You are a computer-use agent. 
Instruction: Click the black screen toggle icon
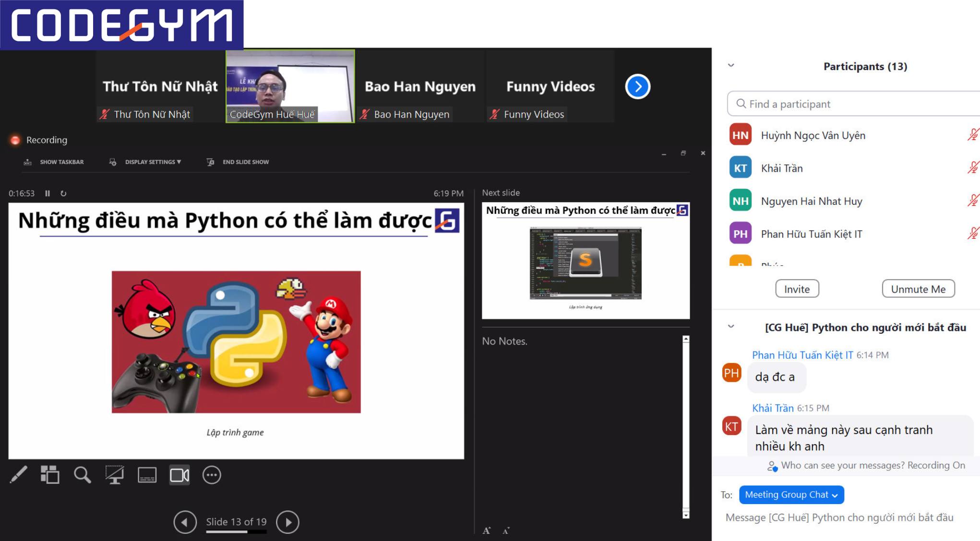point(115,475)
